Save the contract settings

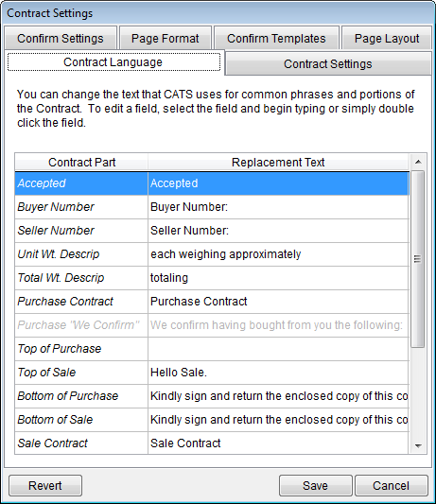[x=316, y=485]
